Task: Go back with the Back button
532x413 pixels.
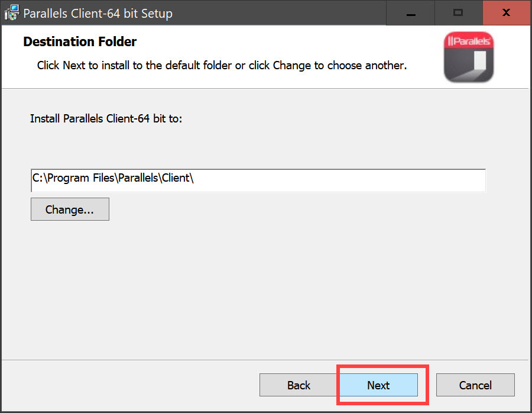Action: (299, 385)
